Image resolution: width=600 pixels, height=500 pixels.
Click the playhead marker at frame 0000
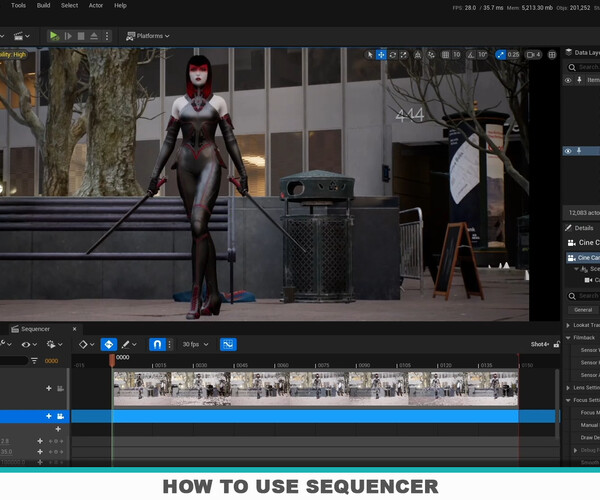coord(112,360)
